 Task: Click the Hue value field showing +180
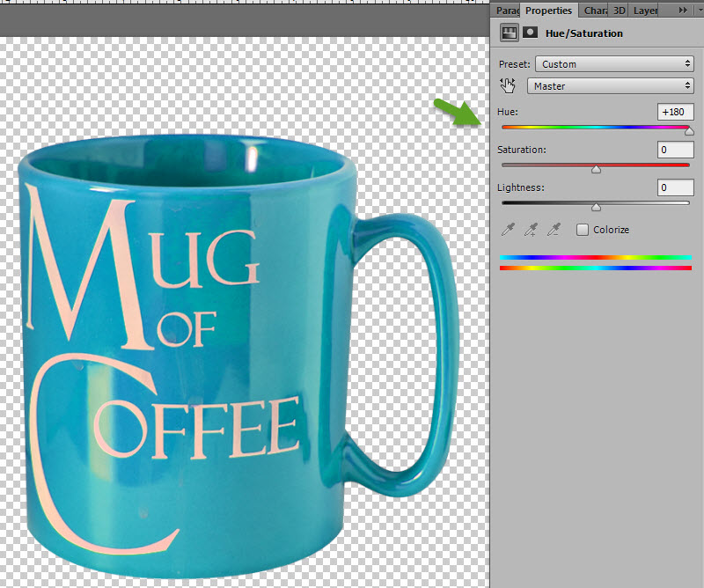pos(675,112)
